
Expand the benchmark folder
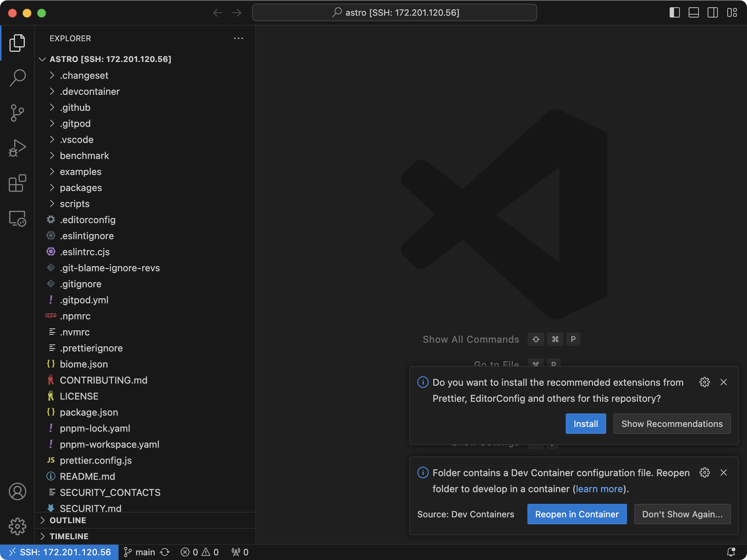tap(145, 156)
